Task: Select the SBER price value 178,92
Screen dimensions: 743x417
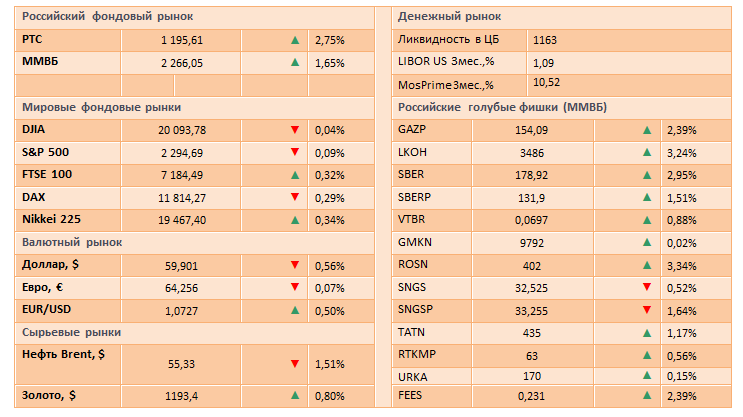Action: tap(532, 175)
